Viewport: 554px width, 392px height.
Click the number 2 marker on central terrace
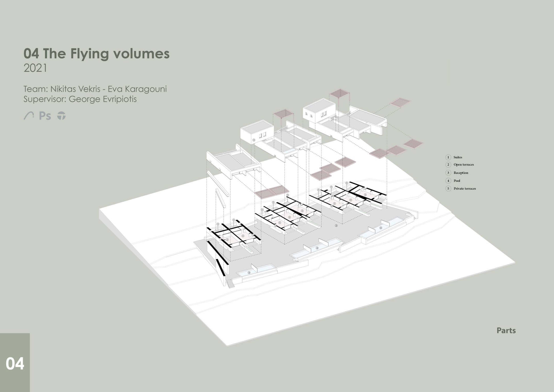click(336, 226)
